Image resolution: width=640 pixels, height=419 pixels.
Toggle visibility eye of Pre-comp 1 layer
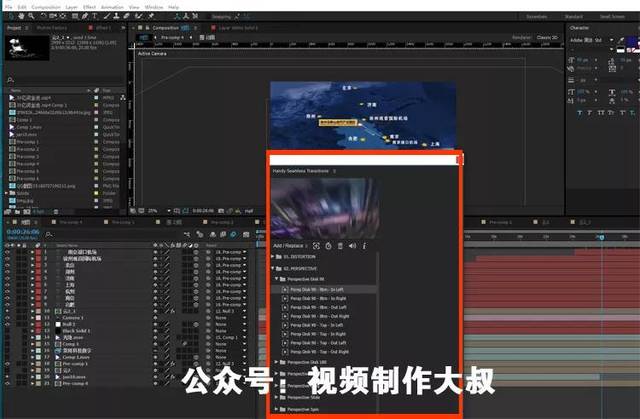click(7, 364)
